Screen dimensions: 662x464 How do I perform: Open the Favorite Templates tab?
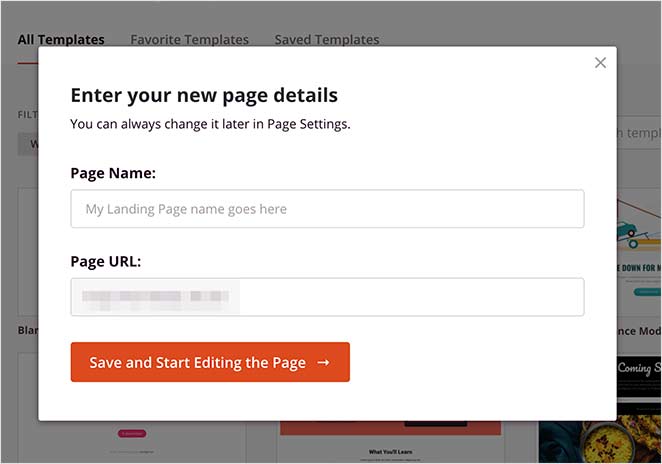(x=189, y=40)
